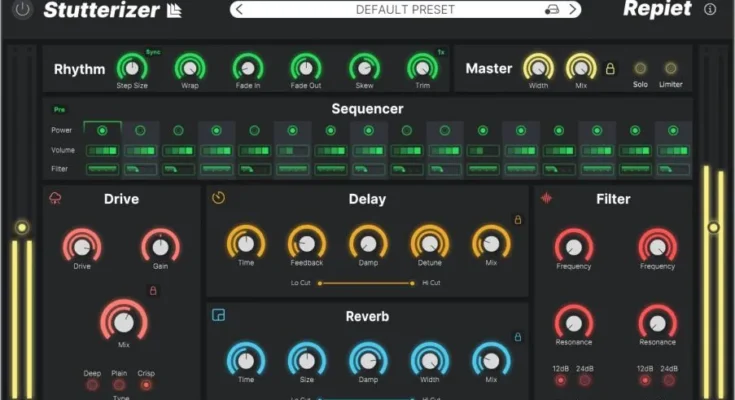Click the output level slider handle
This screenshot has height=400, width=735.
713,227
